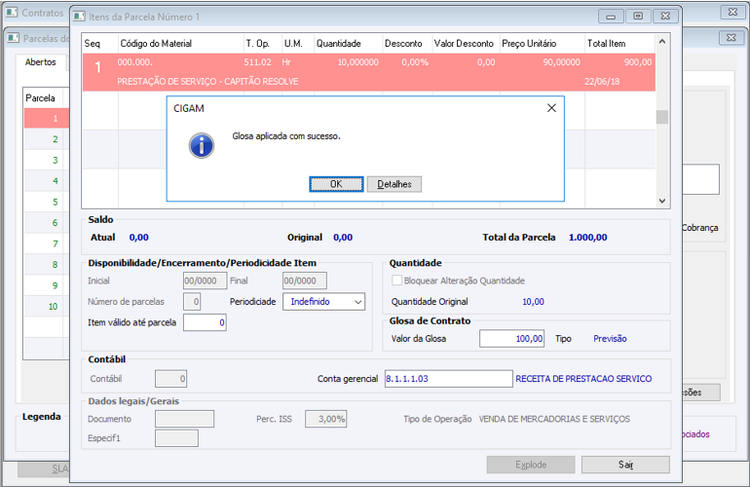Viewport: 750px width, 487px height.
Task: Click PRESTAÇÃO DE SERVIÇO - CAPITÃO RESOLVE description
Action: tap(208, 82)
